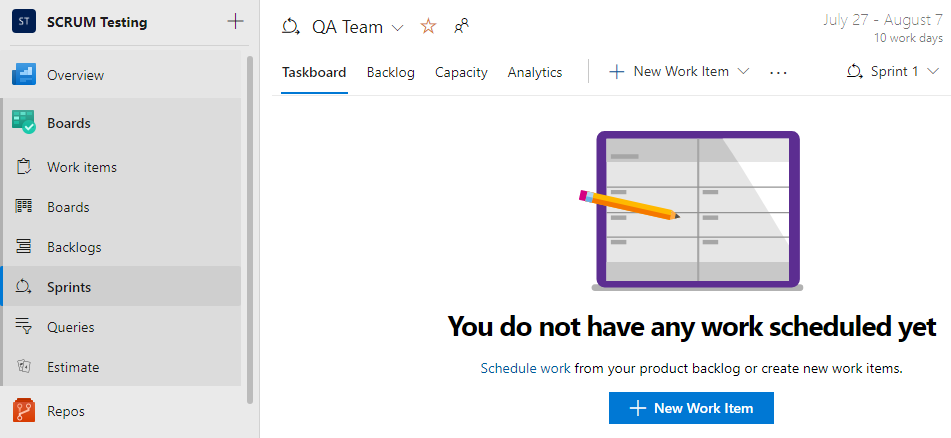Viewport: 951px width, 438px height.
Task: Click the Estimate cards icon
Action: click(x=24, y=366)
